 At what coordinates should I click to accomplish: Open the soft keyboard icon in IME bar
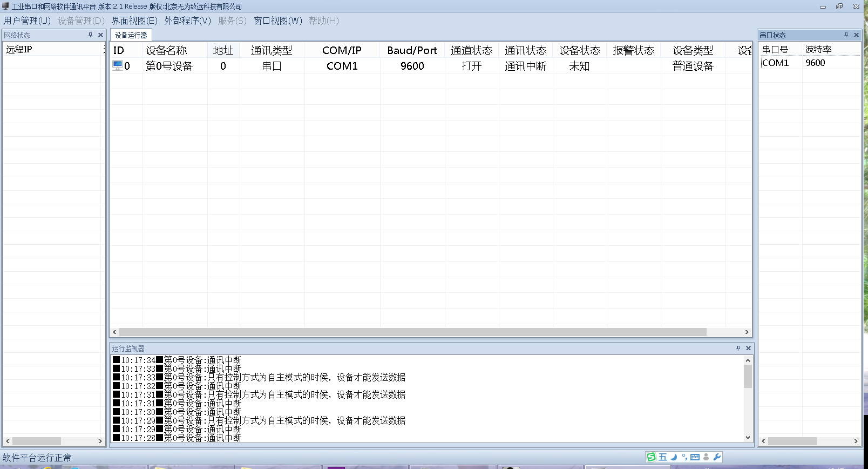695,457
